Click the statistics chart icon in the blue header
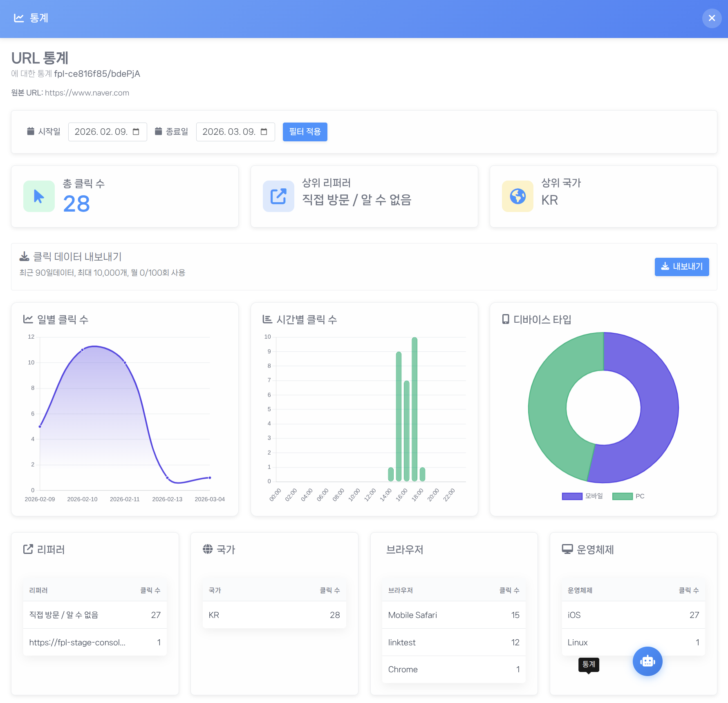 tap(19, 18)
